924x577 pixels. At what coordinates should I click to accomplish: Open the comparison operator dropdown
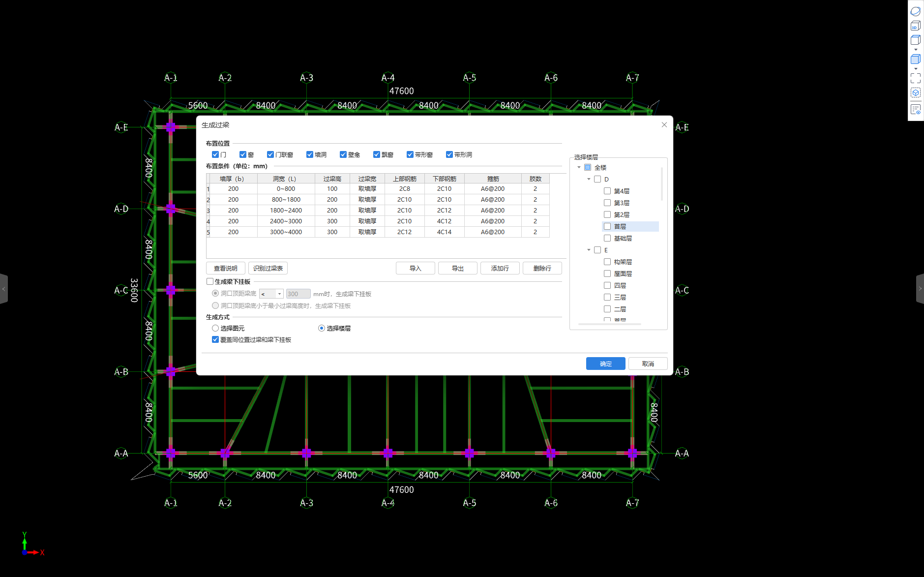click(x=271, y=294)
